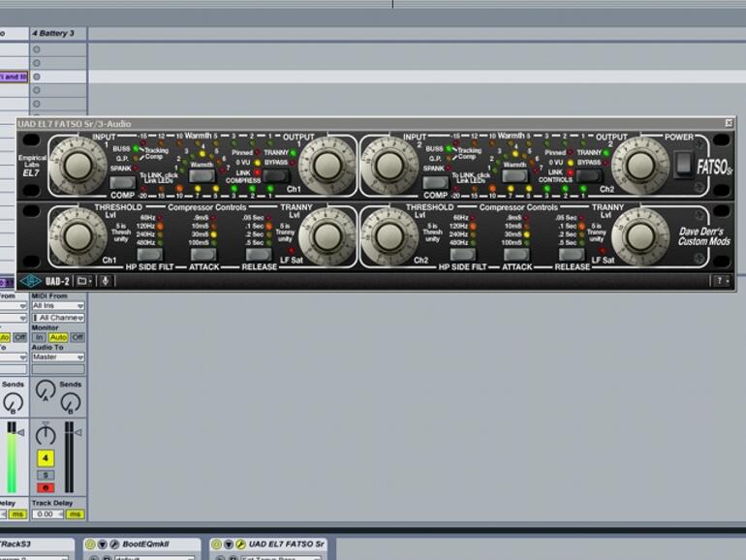Toggle the Track Delay ms unit button
Image resolution: width=746 pixels, height=560 pixels.
click(76, 514)
